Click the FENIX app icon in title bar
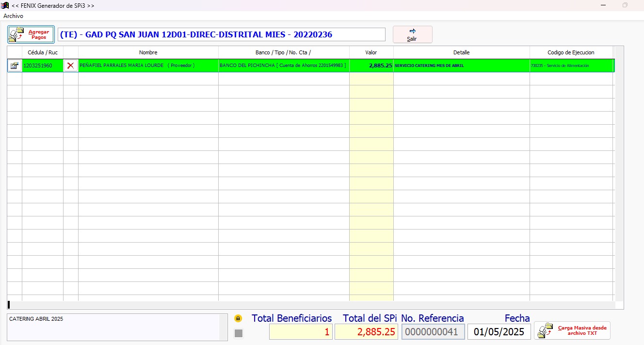This screenshot has width=644, height=345. (6, 5)
